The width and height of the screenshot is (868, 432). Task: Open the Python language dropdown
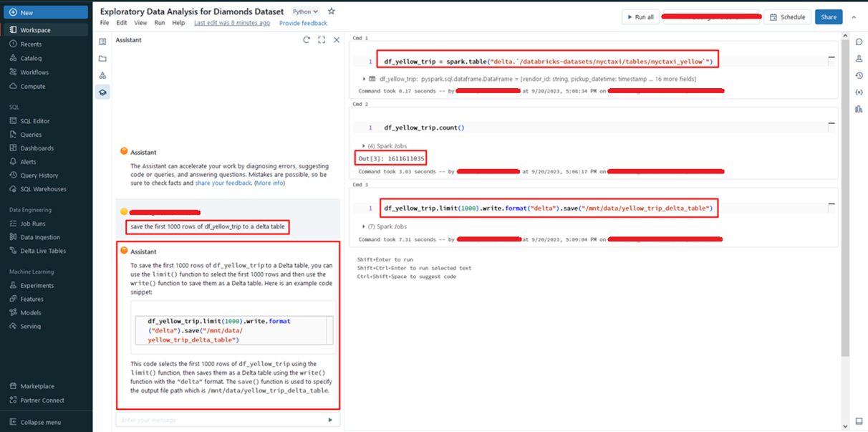pos(306,11)
